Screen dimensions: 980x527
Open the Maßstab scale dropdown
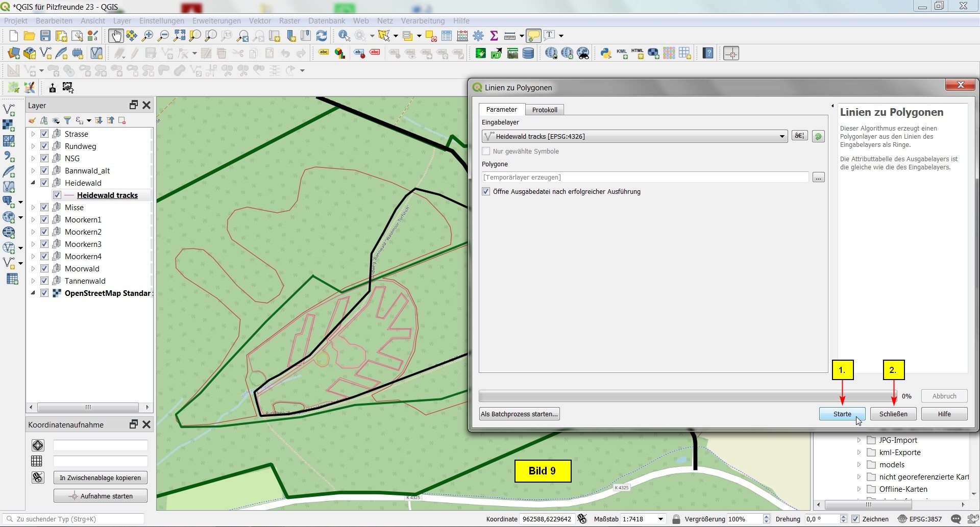coord(660,519)
